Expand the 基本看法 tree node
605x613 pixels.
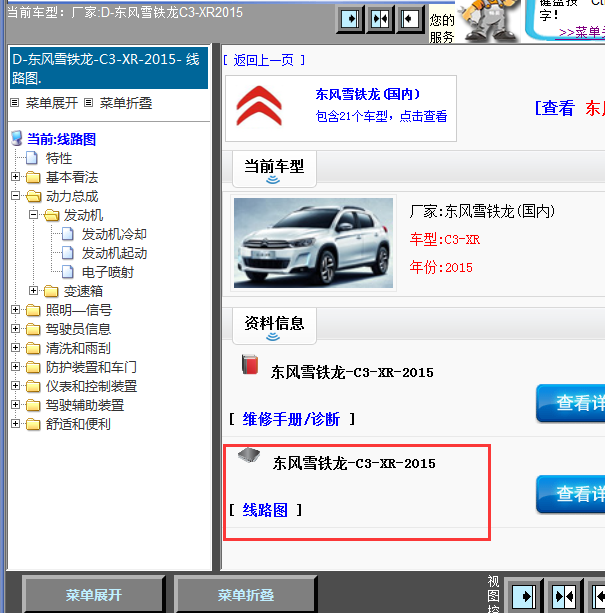[15, 177]
